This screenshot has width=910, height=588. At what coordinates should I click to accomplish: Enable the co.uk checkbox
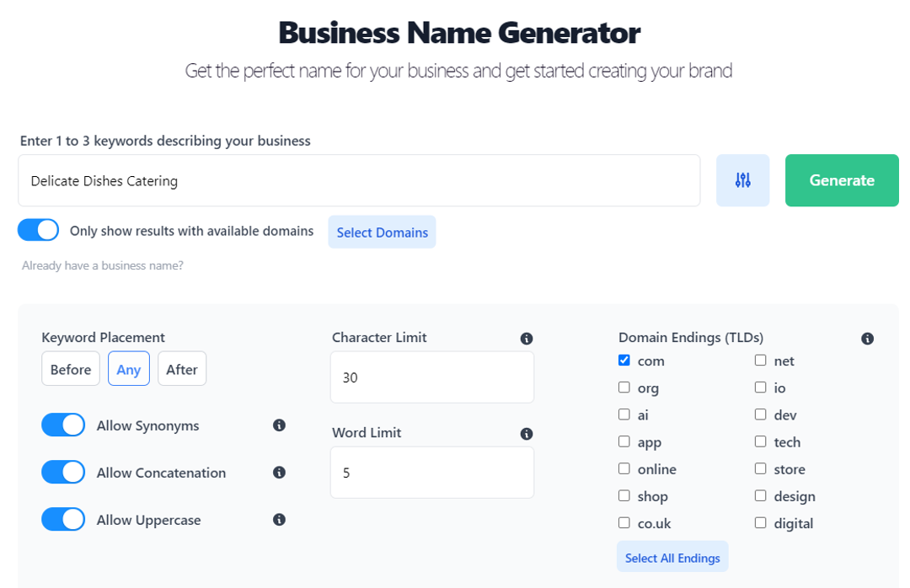624,522
